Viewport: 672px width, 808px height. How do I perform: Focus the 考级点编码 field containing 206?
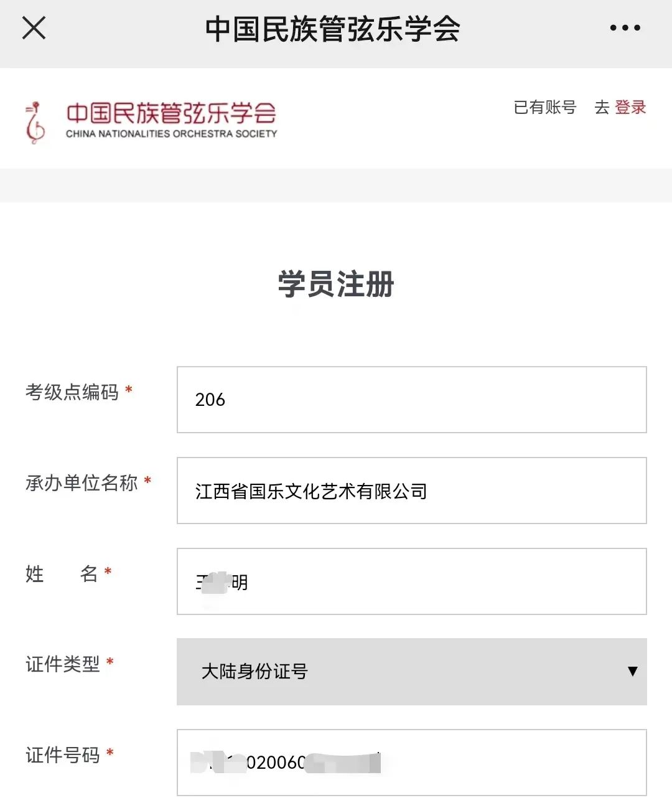[x=411, y=400]
